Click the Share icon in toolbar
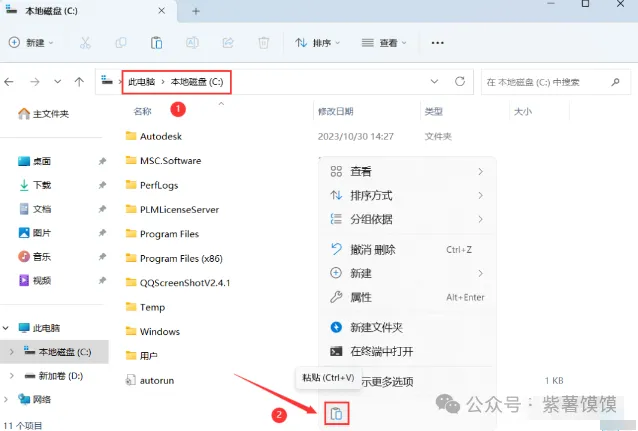 tap(227, 43)
